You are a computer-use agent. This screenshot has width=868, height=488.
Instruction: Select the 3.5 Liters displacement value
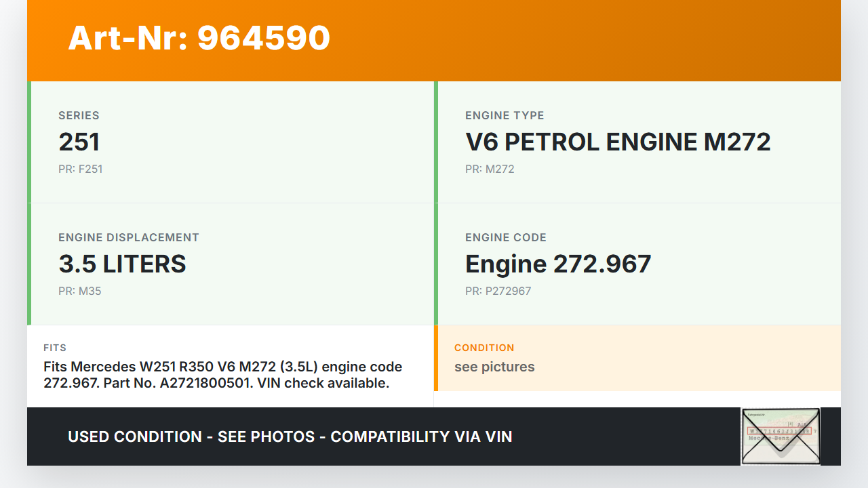[122, 264]
